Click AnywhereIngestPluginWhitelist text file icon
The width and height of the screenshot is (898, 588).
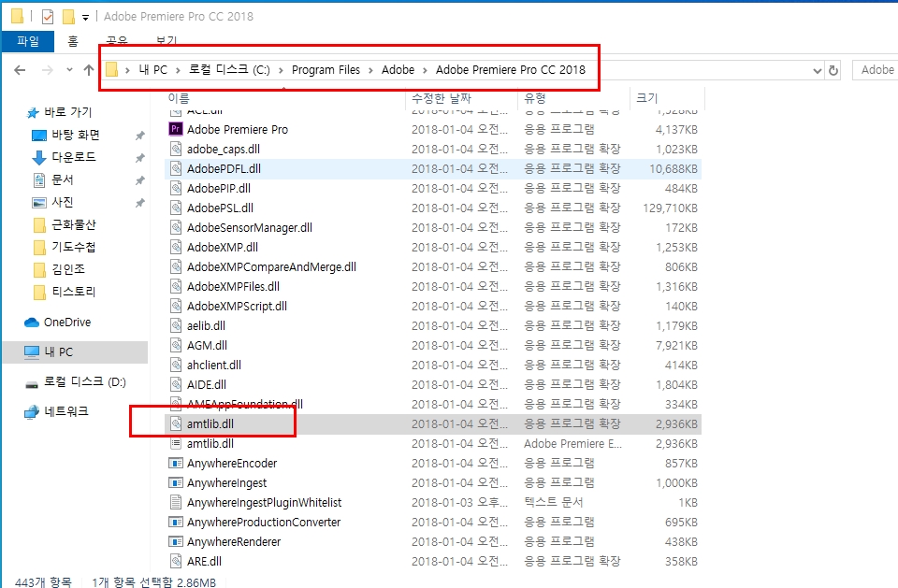[176, 503]
